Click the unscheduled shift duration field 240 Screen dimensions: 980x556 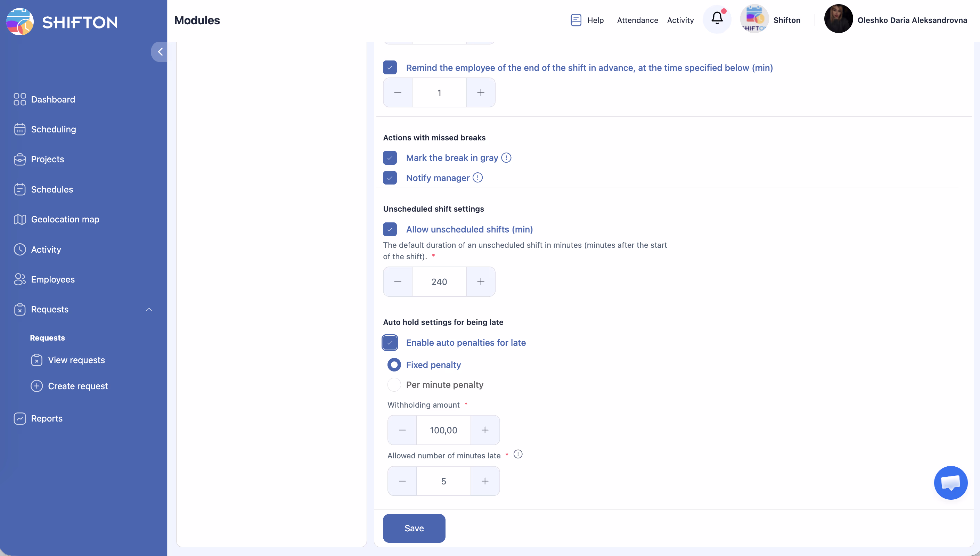pyautogui.click(x=439, y=282)
